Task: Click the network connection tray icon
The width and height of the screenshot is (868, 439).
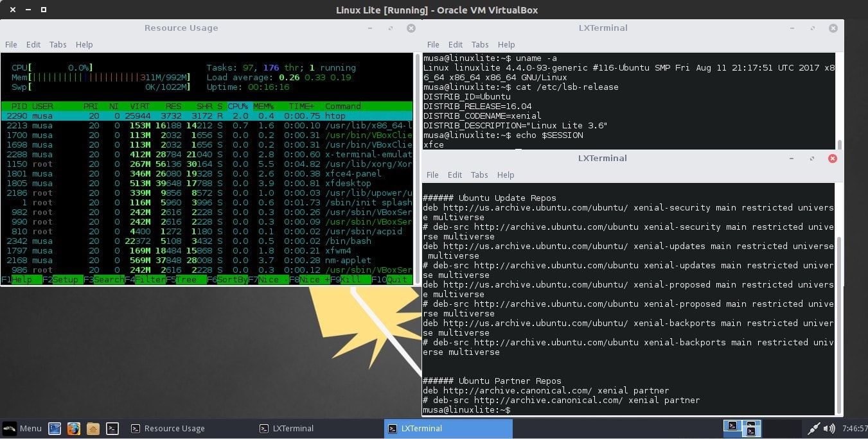Action: tap(813, 428)
